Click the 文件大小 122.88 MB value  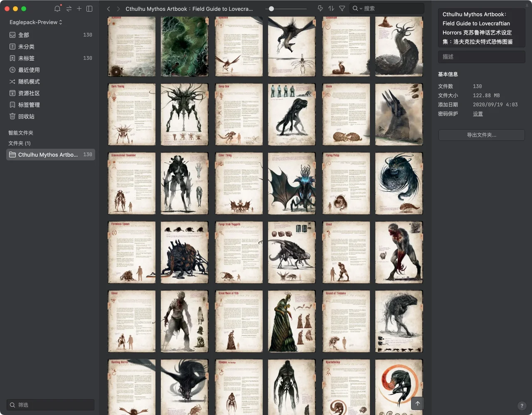click(486, 96)
